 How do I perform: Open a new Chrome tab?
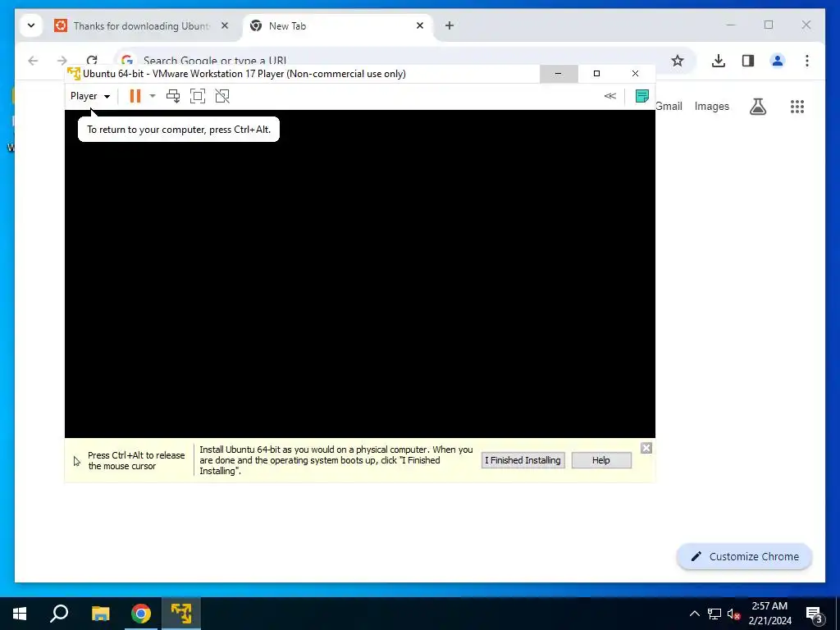pos(450,25)
